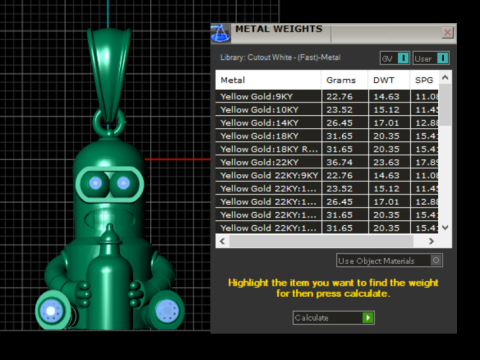The image size is (480, 360).
Task: Sort by the DWT column header
Action: click(x=389, y=80)
